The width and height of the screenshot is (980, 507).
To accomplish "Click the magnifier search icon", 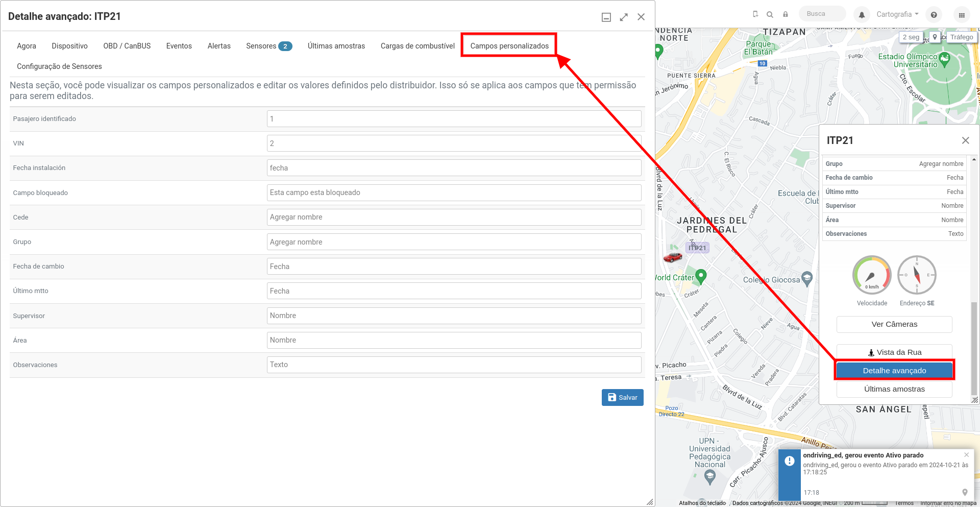I will point(770,14).
